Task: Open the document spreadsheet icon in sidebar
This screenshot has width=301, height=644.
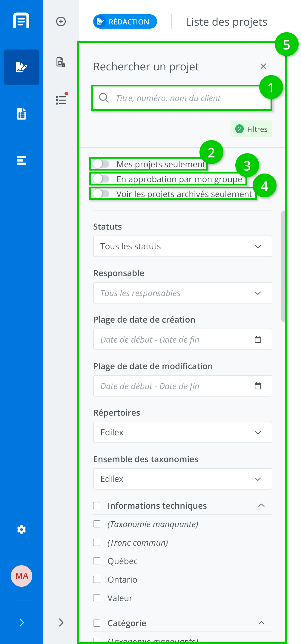Action: pyautogui.click(x=61, y=62)
